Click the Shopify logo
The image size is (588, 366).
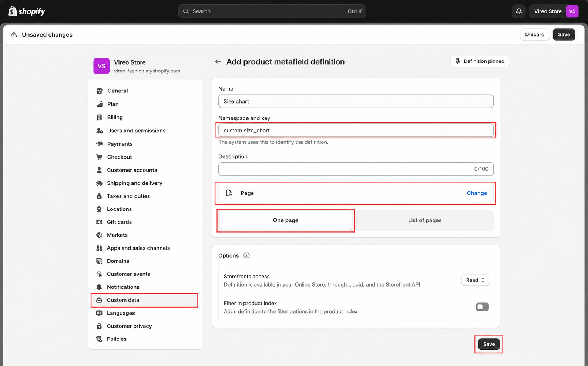(x=27, y=11)
